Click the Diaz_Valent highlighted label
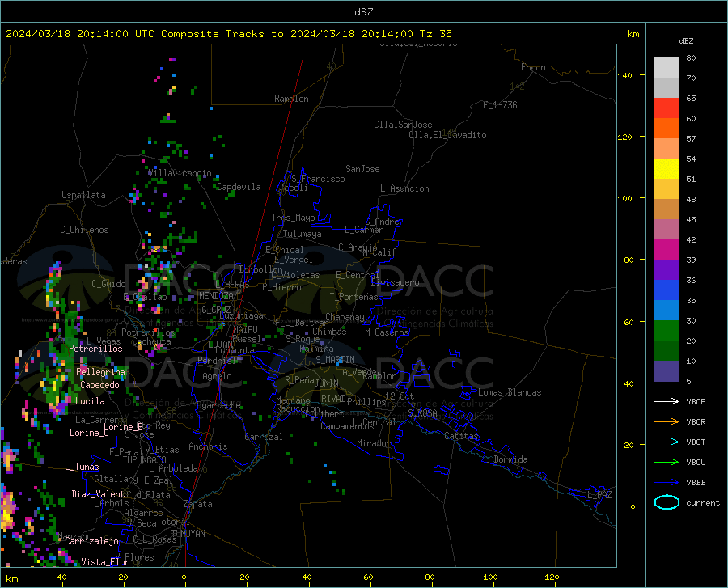 pyautogui.click(x=98, y=494)
